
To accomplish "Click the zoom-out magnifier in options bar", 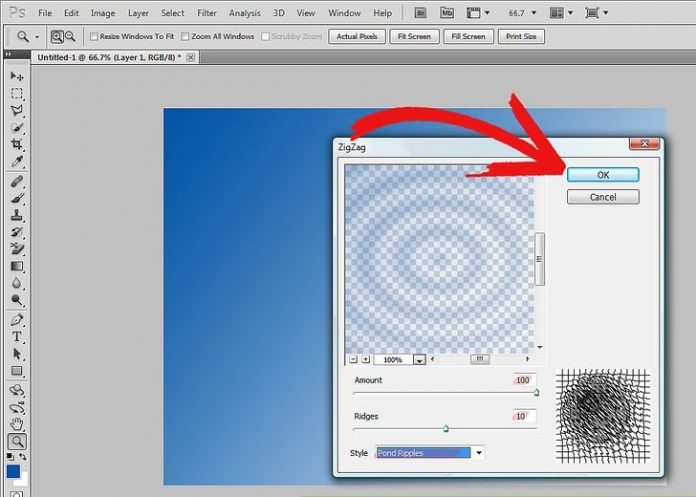I will [x=70, y=36].
